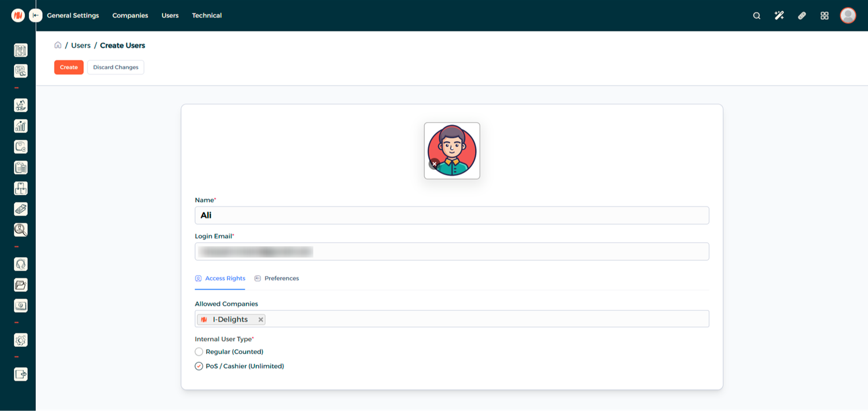Click the search magnifier icon in top bar
Viewport: 868px width, 411px height.
(x=756, y=16)
